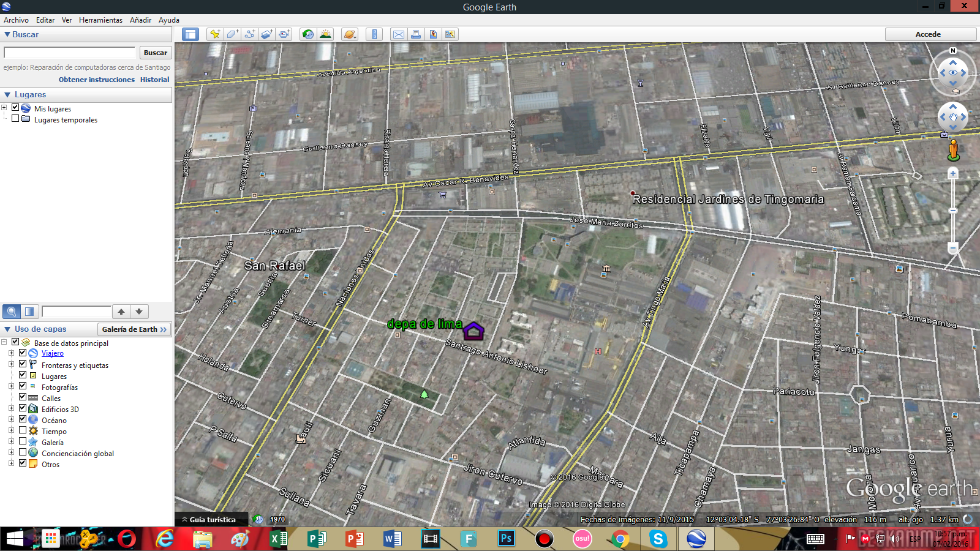This screenshot has width=980, height=551.
Task: Move selected place down with down arrow
Action: coord(140,312)
